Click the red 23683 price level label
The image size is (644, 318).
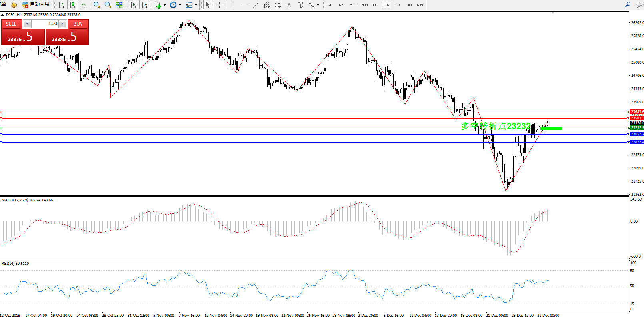tap(636, 112)
